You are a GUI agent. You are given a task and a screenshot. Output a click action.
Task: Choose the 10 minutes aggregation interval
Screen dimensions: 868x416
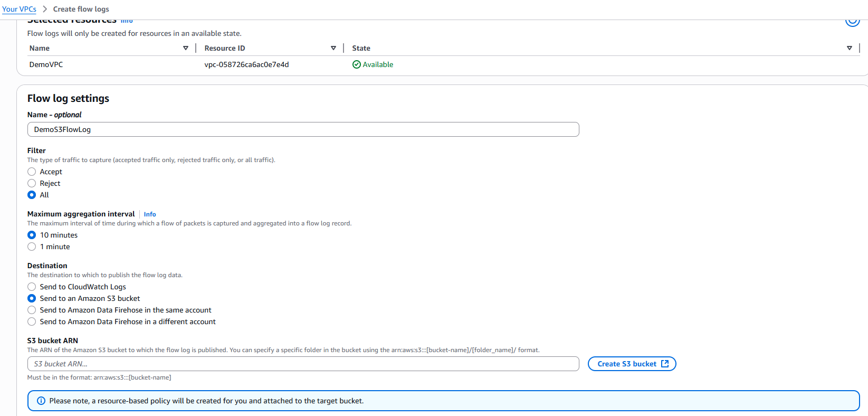tap(32, 235)
